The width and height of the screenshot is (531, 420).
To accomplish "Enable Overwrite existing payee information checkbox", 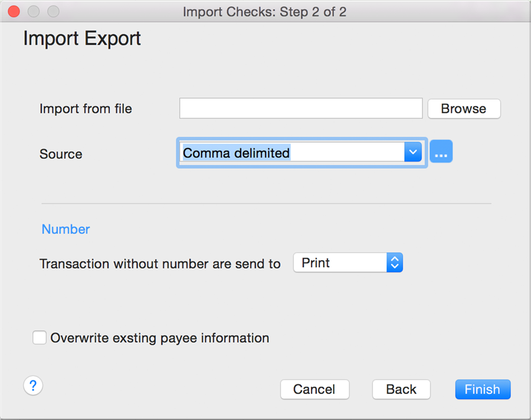I will [40, 337].
